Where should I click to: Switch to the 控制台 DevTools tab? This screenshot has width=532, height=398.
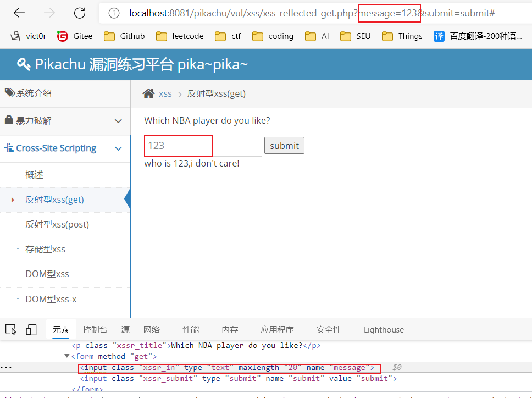coord(95,330)
